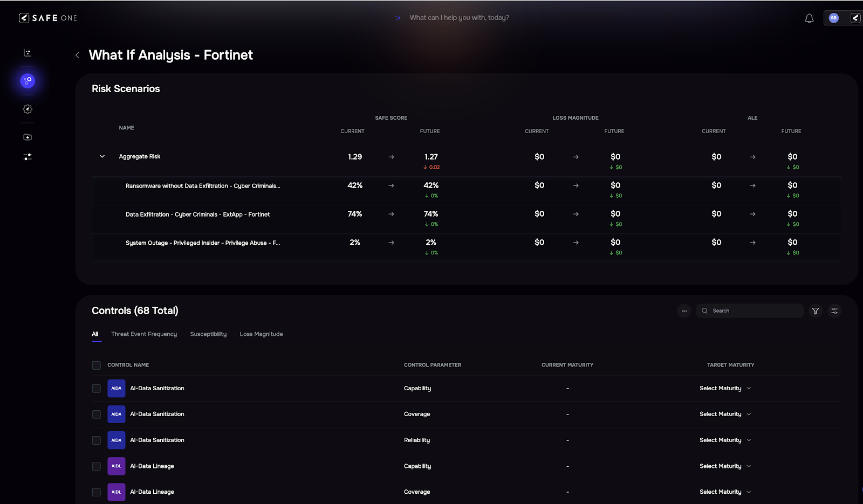Open the three-dots menu in Controls
Screen dimensions: 863x504
pos(684,311)
